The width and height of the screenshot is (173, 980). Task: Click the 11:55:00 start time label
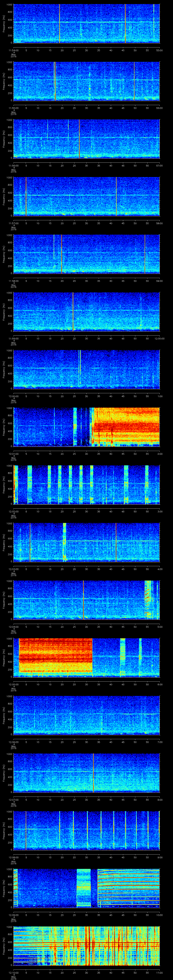click(x=14, y=108)
